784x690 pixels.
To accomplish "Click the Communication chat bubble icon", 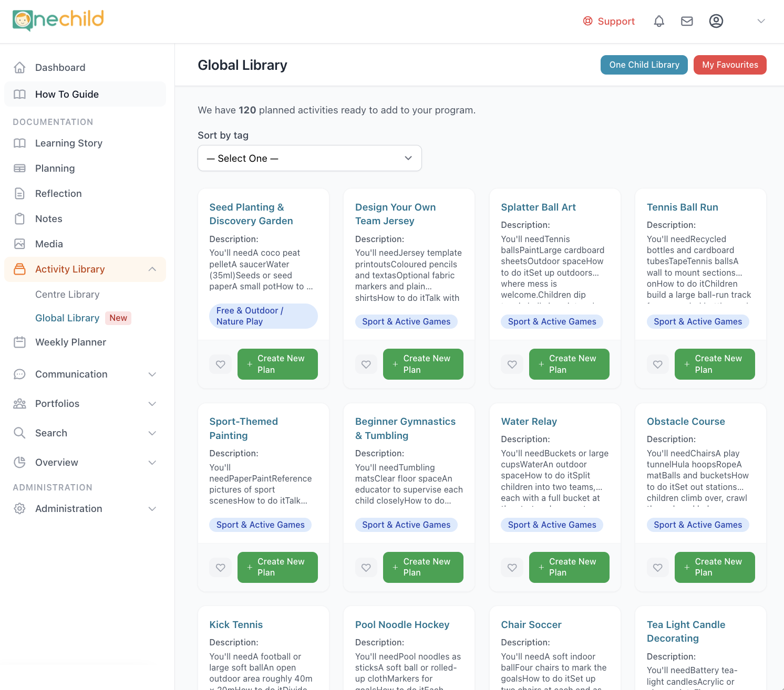I will coord(19,374).
